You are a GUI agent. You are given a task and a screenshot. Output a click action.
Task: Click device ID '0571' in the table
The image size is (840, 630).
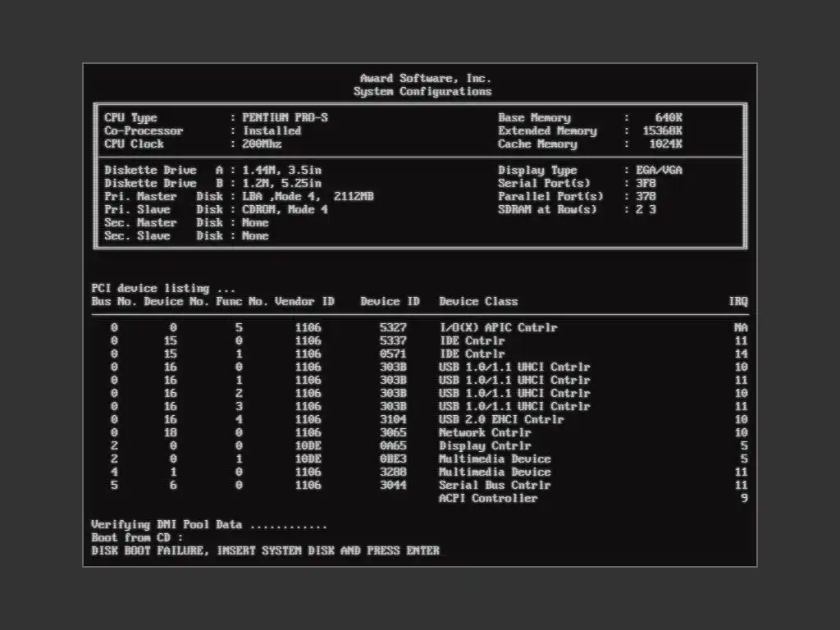click(x=393, y=354)
